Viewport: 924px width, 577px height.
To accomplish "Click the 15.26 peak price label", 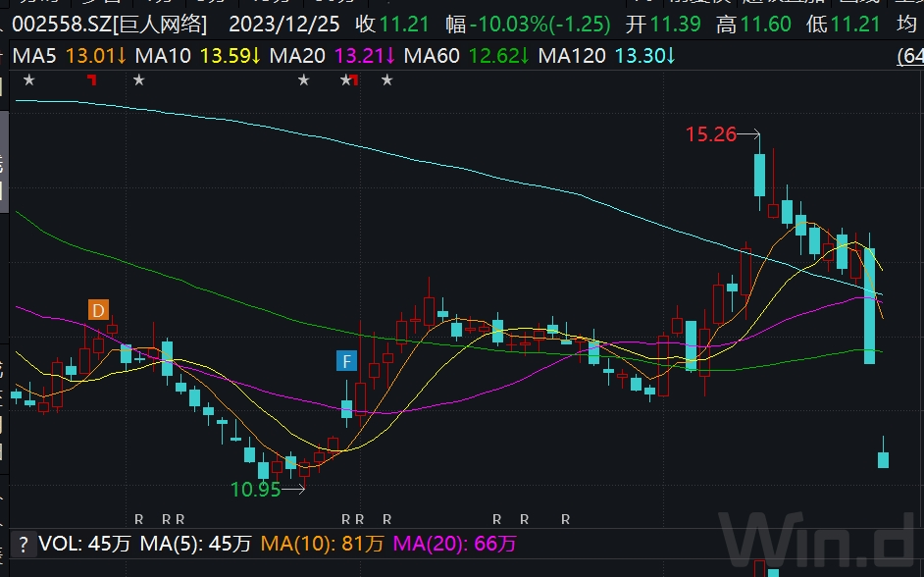I will [711, 134].
